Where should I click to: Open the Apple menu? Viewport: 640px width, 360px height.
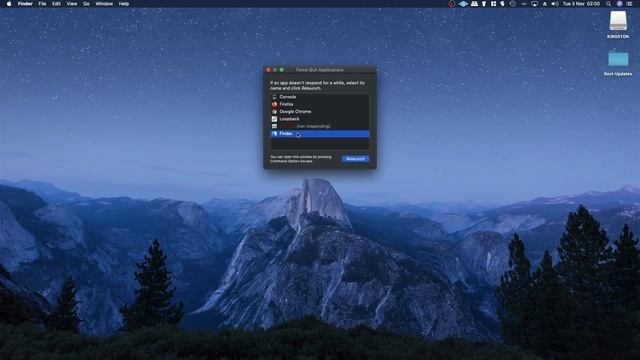coord(9,4)
